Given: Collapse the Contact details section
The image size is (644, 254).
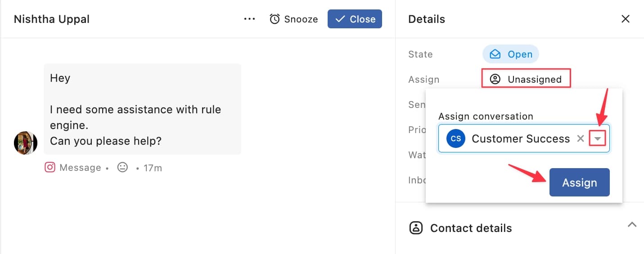Looking at the screenshot, I should 632,225.
